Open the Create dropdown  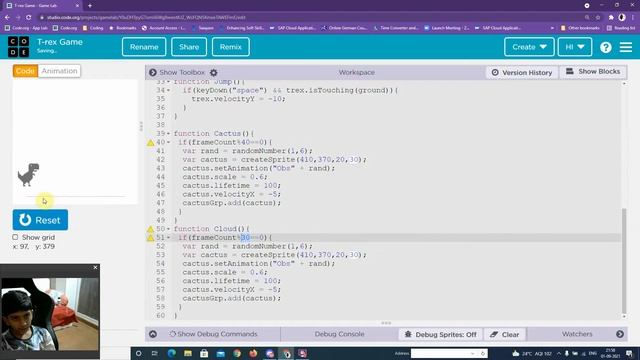pos(529,47)
